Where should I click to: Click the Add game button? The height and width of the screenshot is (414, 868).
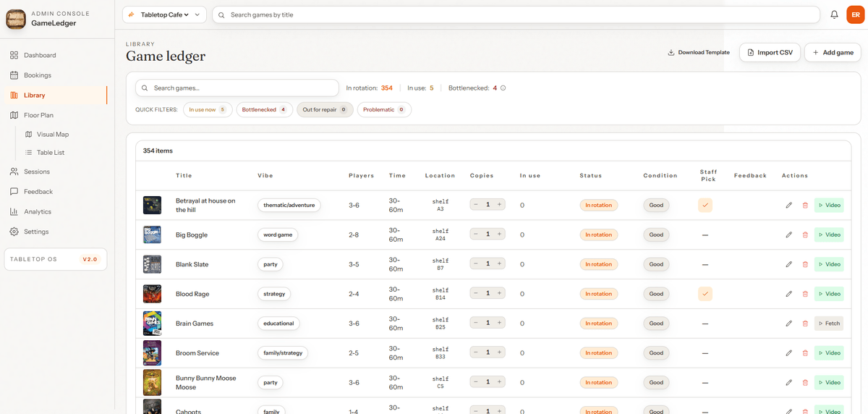tap(833, 52)
